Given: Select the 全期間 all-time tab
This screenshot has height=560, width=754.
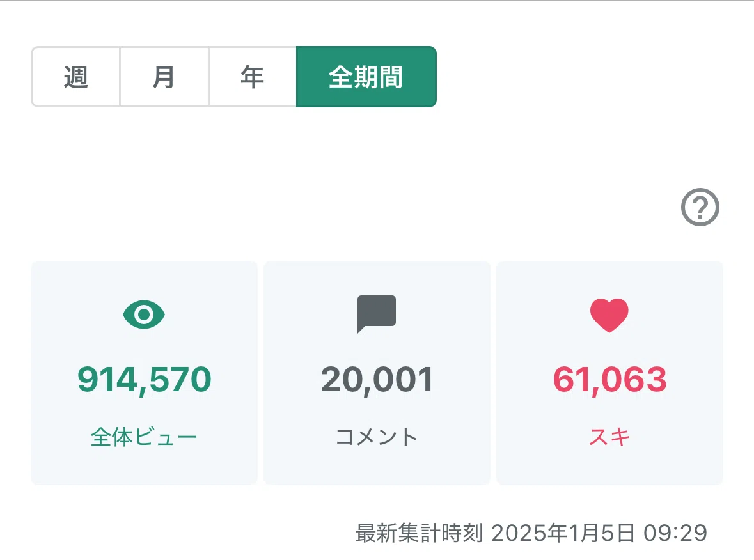Looking at the screenshot, I should click(366, 77).
